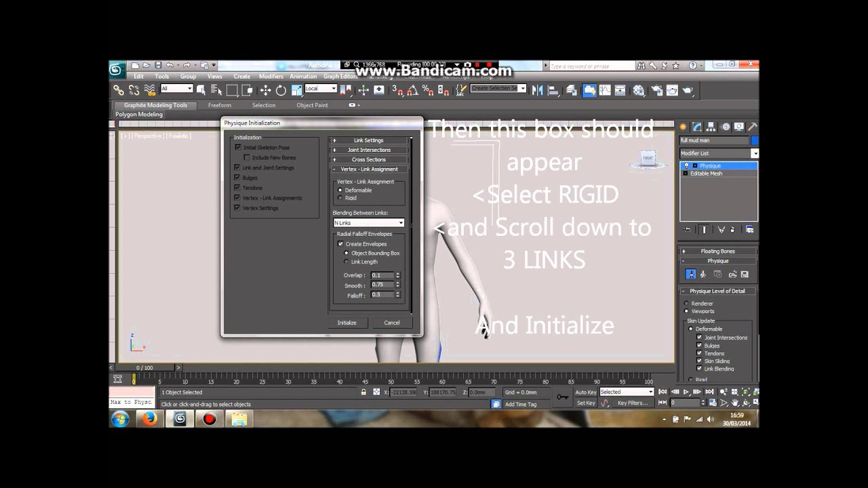
Task: Open the Modifiers menu
Action: [271, 77]
